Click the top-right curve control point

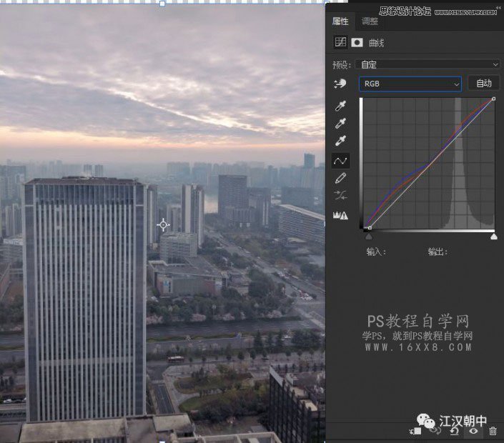coord(493,99)
